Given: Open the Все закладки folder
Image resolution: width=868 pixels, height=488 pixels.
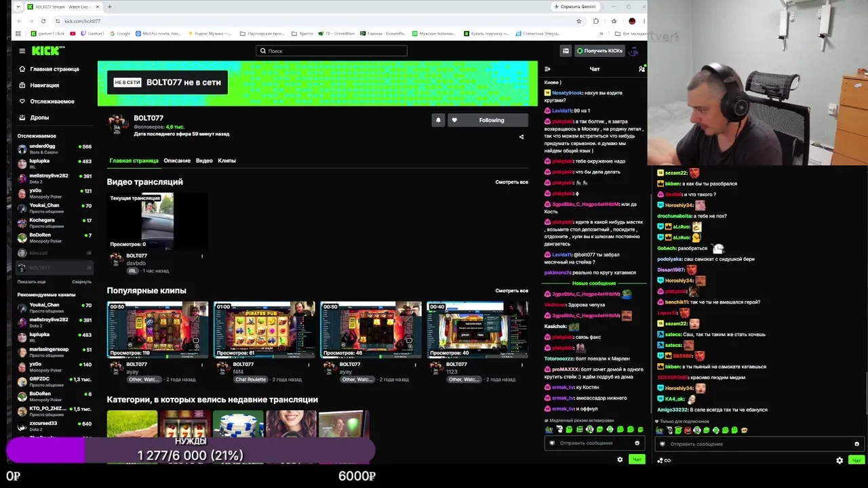Looking at the screenshot, I should [631, 33].
